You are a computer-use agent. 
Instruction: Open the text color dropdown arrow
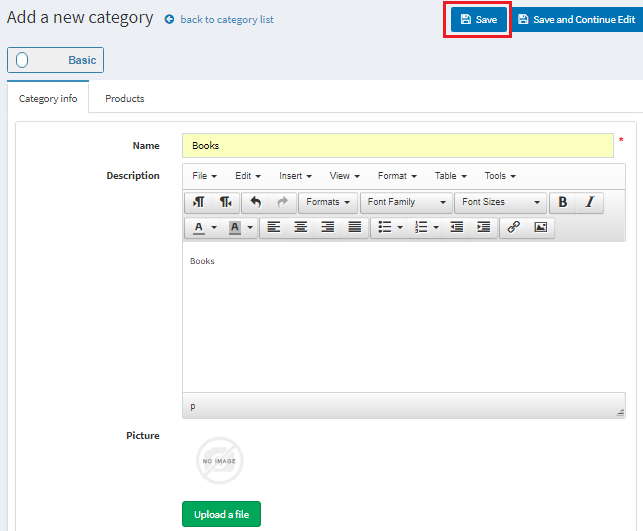[x=214, y=228]
